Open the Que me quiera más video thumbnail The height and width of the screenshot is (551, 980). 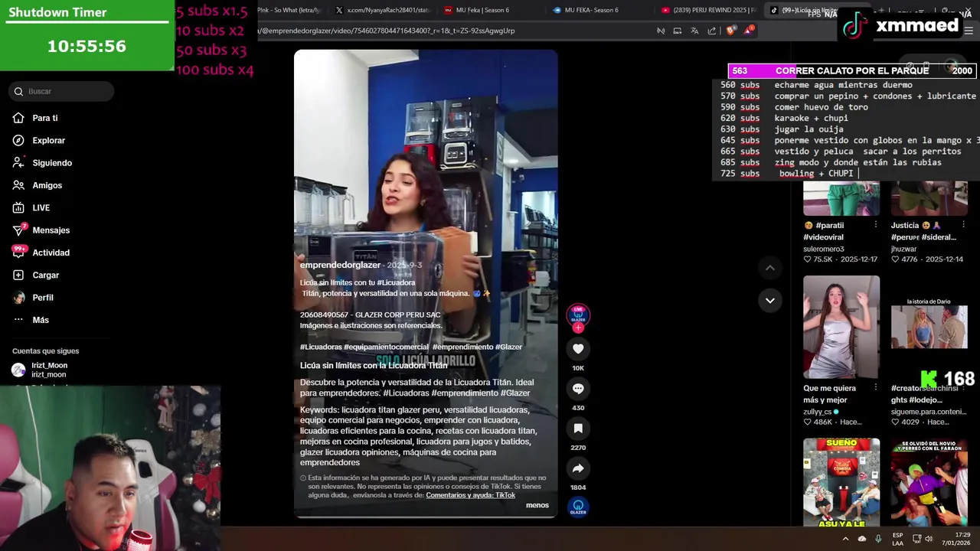[x=841, y=327]
